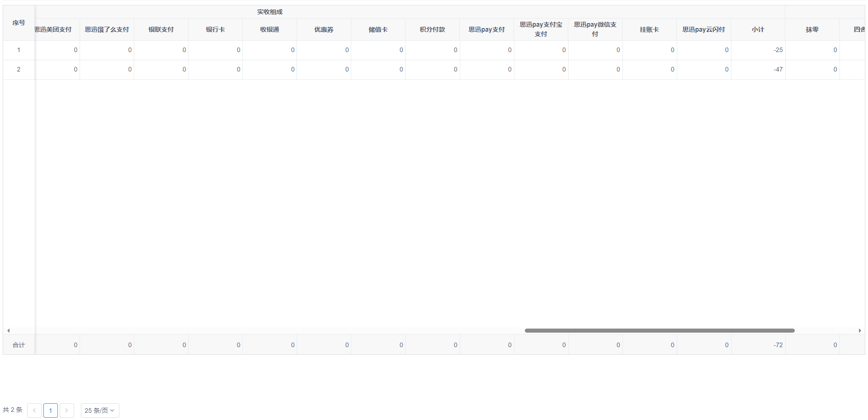Go to previous page arrow
The height and width of the screenshot is (420, 868).
pyautogui.click(x=34, y=410)
